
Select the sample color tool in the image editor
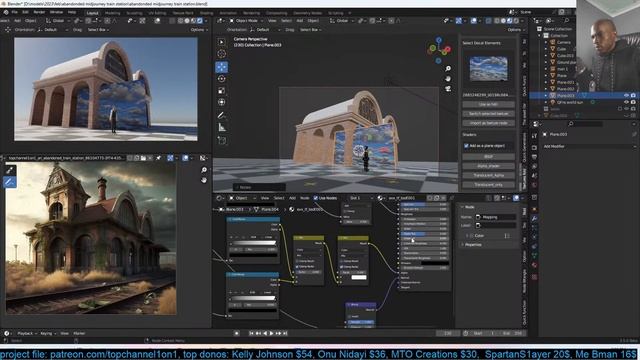pyautogui.click(x=10, y=170)
